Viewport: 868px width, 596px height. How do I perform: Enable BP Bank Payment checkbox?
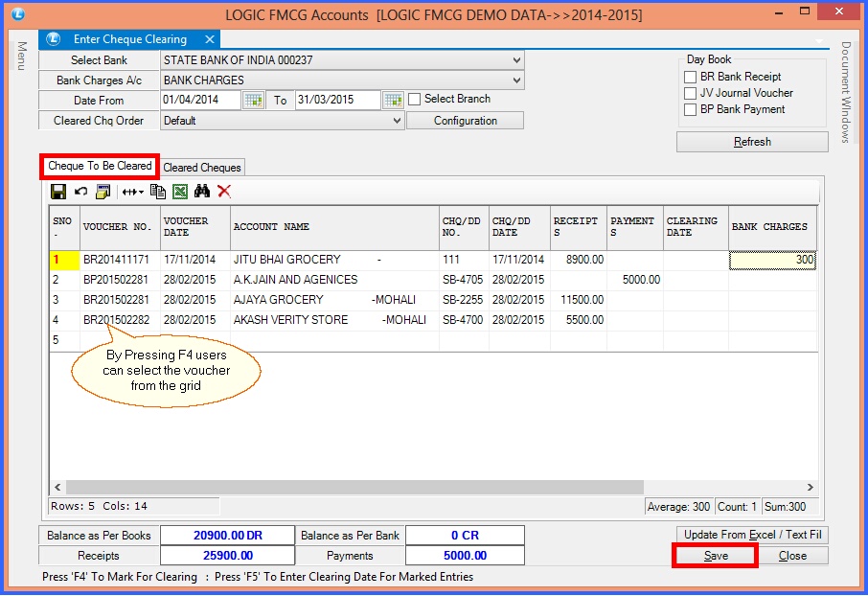click(691, 109)
